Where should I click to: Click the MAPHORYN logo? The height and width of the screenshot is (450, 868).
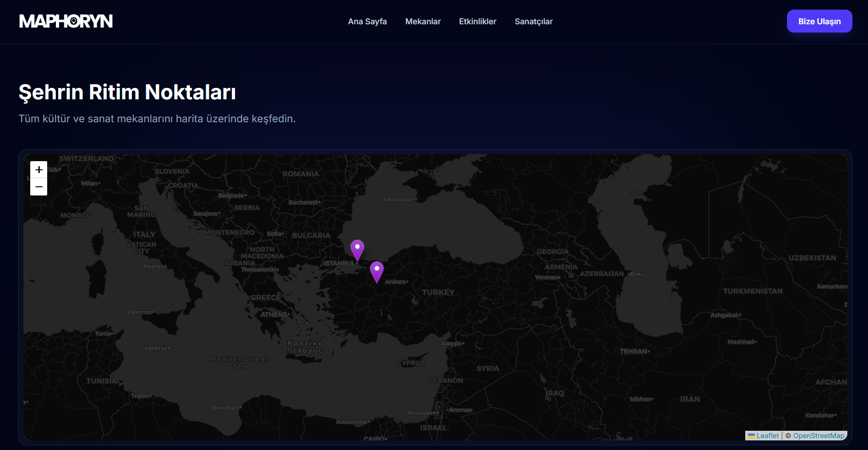tap(66, 21)
